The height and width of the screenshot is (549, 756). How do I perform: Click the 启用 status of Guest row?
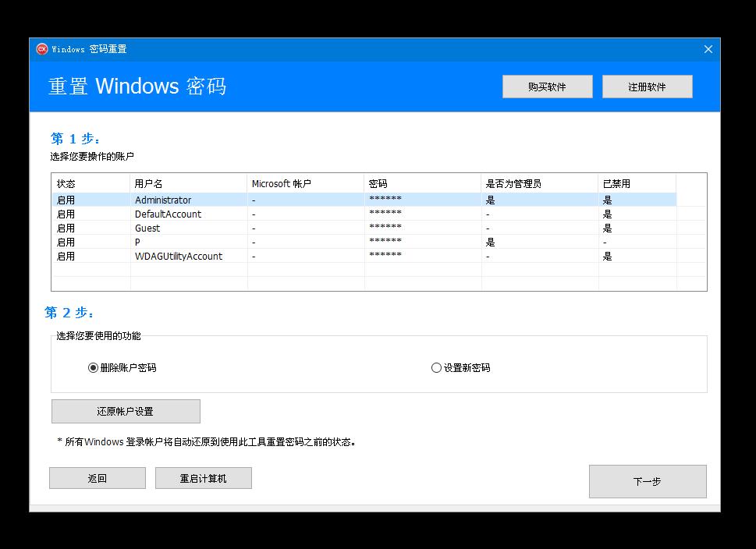pos(66,228)
